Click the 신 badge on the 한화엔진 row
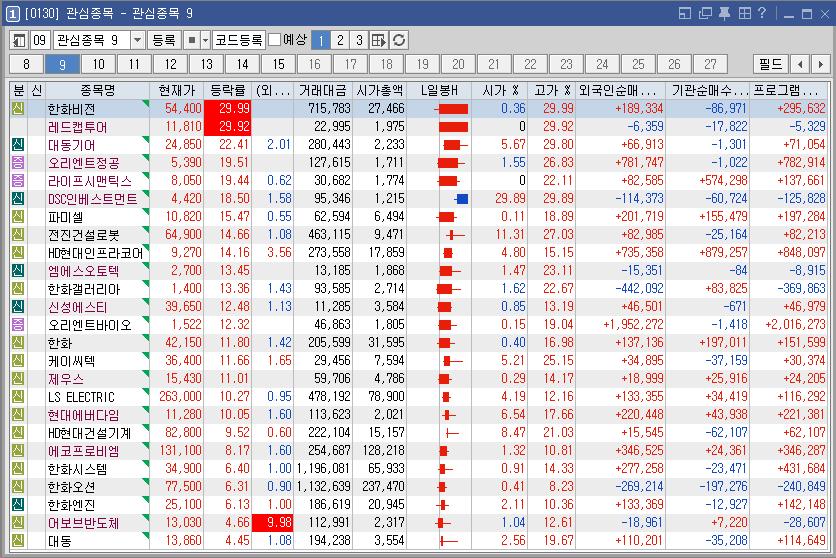Screen dimensions: 836x558 tap(18, 505)
